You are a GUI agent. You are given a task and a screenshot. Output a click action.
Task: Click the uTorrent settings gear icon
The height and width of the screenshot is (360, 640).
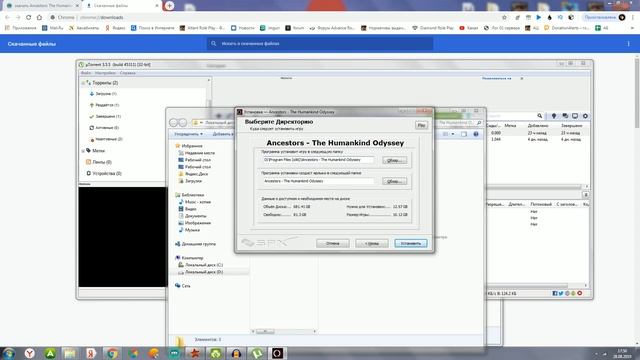tap(585, 116)
